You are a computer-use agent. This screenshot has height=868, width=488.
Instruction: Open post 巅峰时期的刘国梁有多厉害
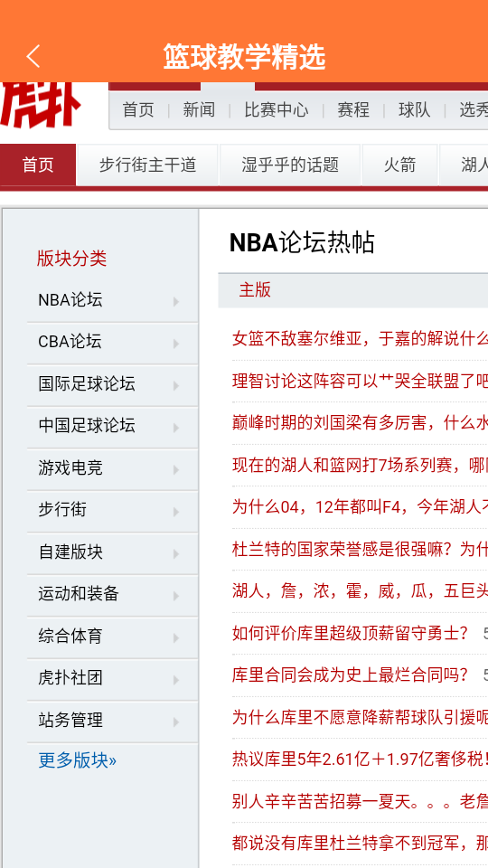pos(360,422)
